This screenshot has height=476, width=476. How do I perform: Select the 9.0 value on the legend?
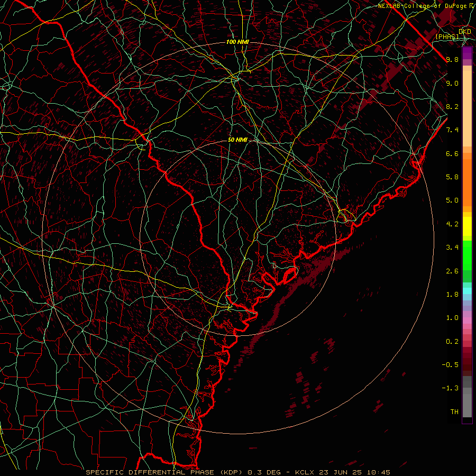452,83
